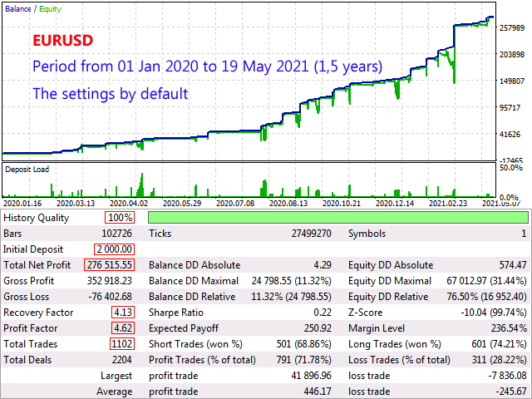Click the Total Deals value 2204

pyautogui.click(x=122, y=360)
